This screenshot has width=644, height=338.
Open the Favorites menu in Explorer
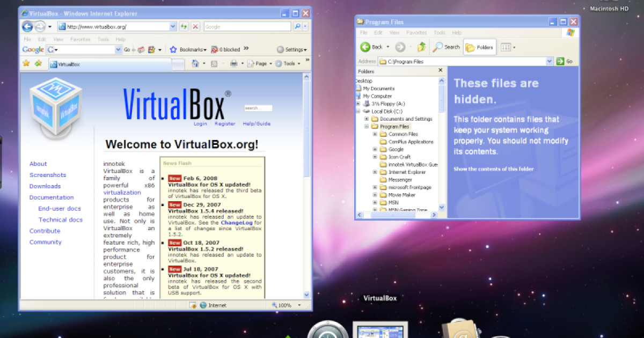pyautogui.click(x=416, y=32)
